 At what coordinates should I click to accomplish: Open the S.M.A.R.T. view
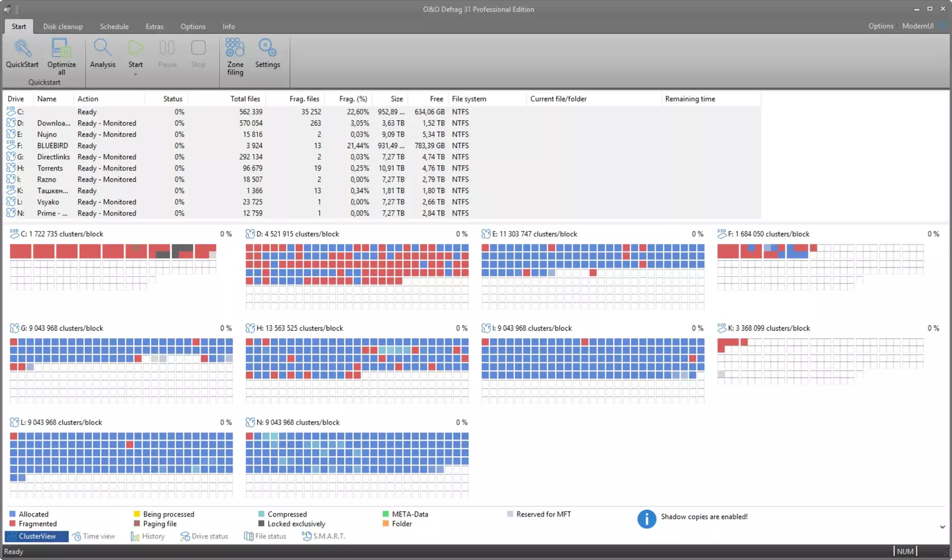tap(323, 536)
